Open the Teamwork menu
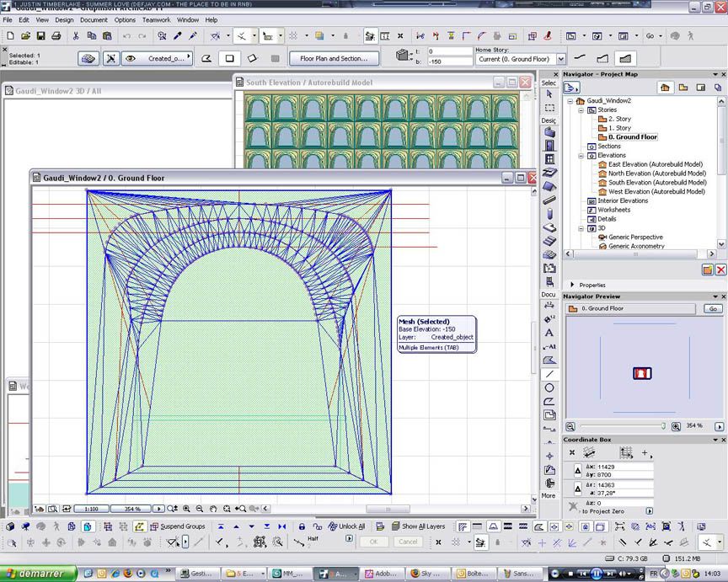This screenshot has width=728, height=582. (x=158, y=19)
